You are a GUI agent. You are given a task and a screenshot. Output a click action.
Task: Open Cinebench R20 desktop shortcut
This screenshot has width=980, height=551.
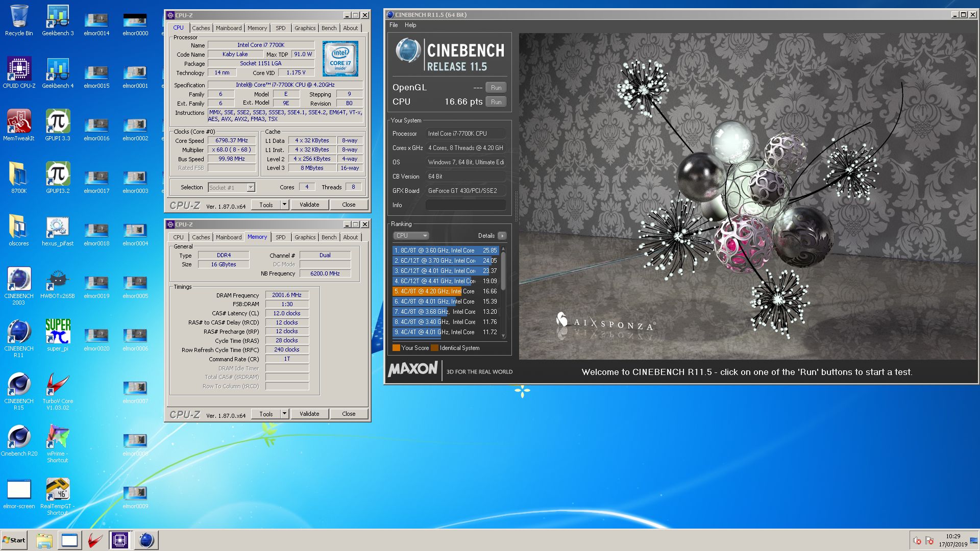(x=19, y=441)
